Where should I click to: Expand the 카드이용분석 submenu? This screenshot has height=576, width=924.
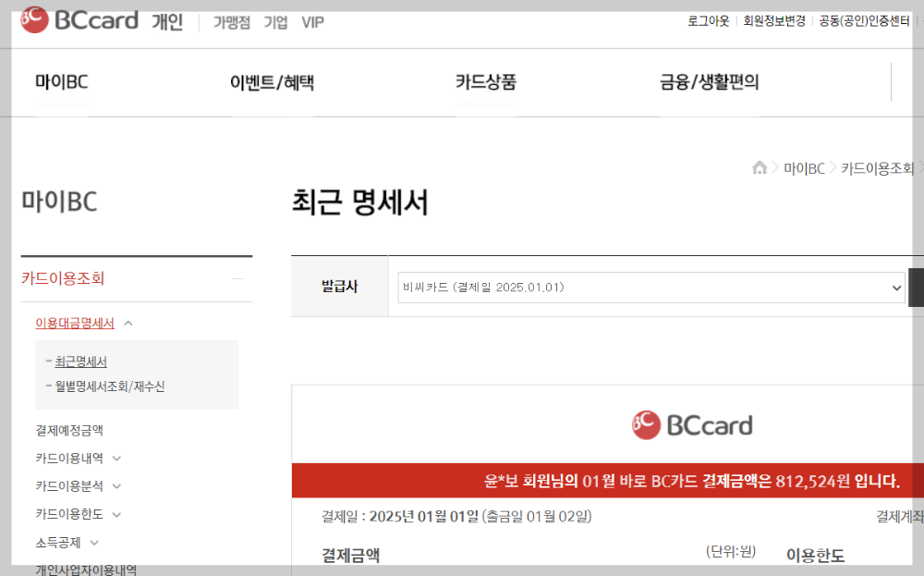[x=116, y=486]
